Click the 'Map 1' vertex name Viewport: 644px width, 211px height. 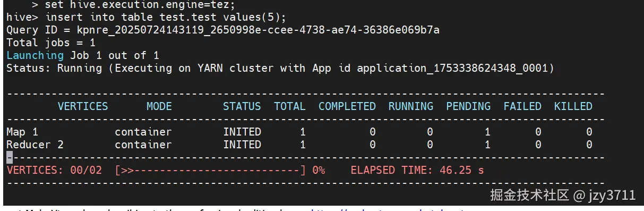(x=22, y=132)
